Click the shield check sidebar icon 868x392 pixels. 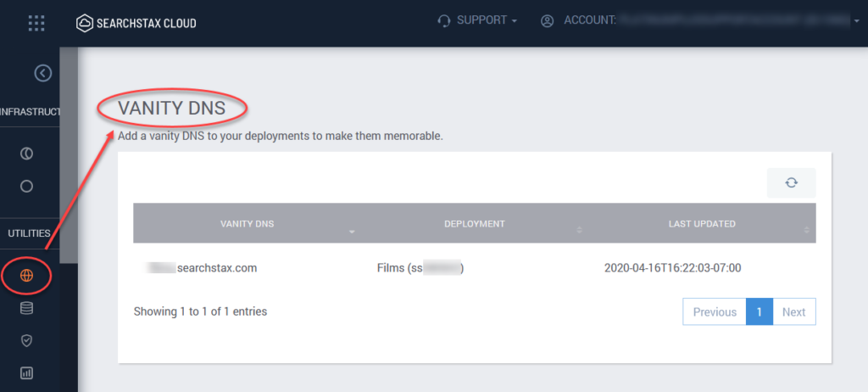pos(26,340)
